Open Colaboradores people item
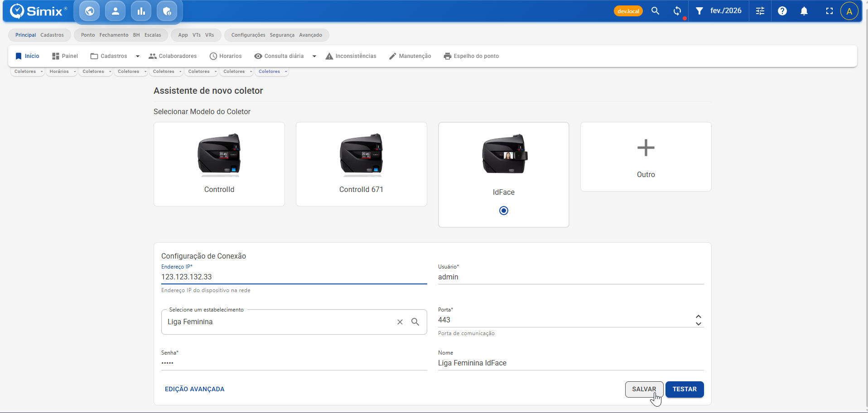This screenshot has height=413, width=868. click(x=173, y=56)
